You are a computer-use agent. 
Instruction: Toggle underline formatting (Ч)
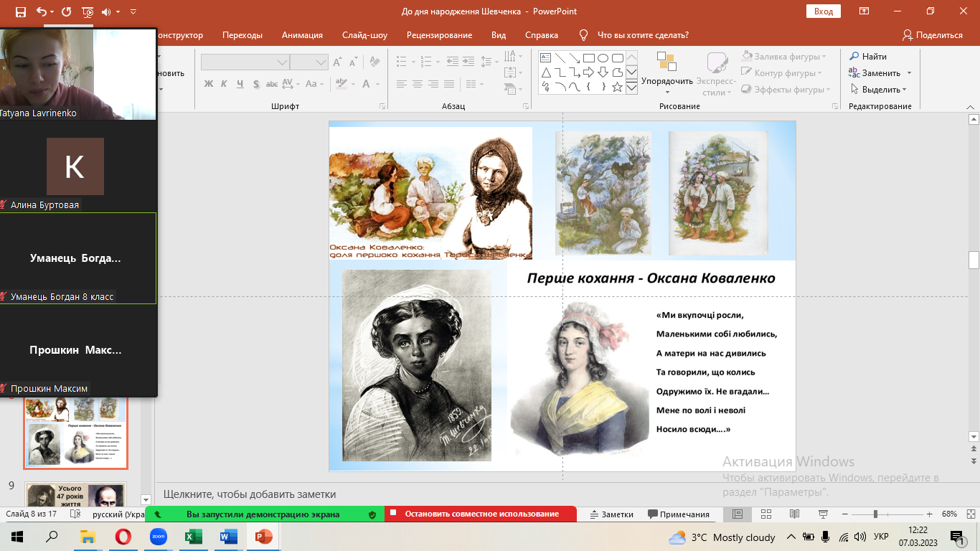point(240,84)
